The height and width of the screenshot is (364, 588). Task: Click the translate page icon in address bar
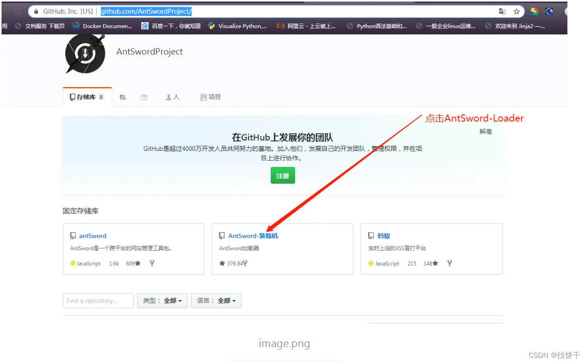[501, 12]
